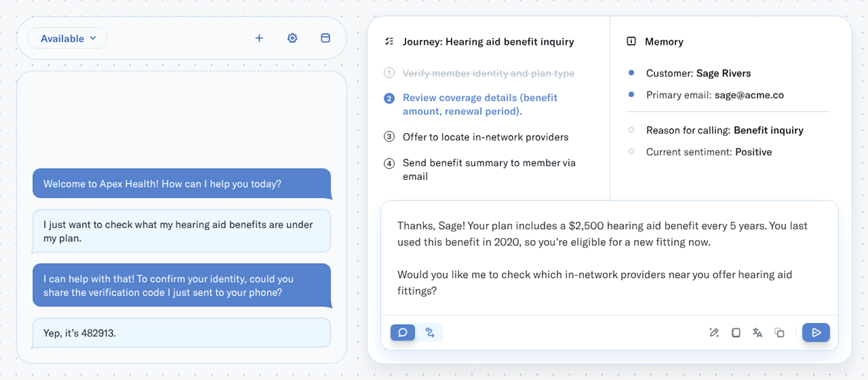Open settings with the gear icon
Viewport: 868px width, 380px height.
click(292, 38)
